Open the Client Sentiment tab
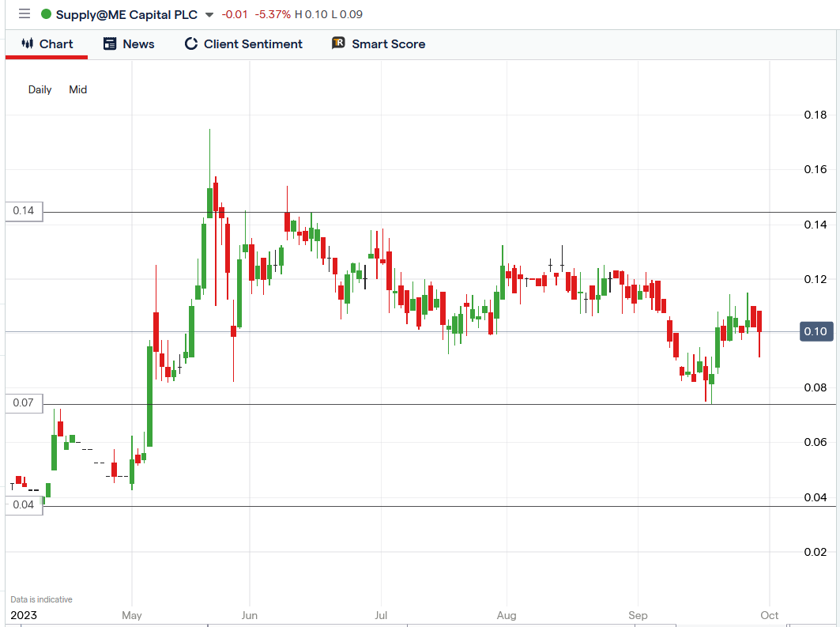 pyautogui.click(x=243, y=44)
